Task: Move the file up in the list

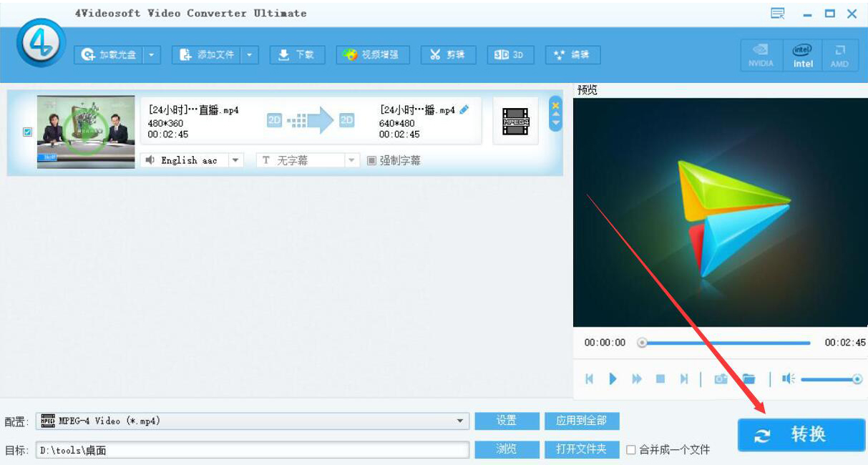Action: coord(555,114)
